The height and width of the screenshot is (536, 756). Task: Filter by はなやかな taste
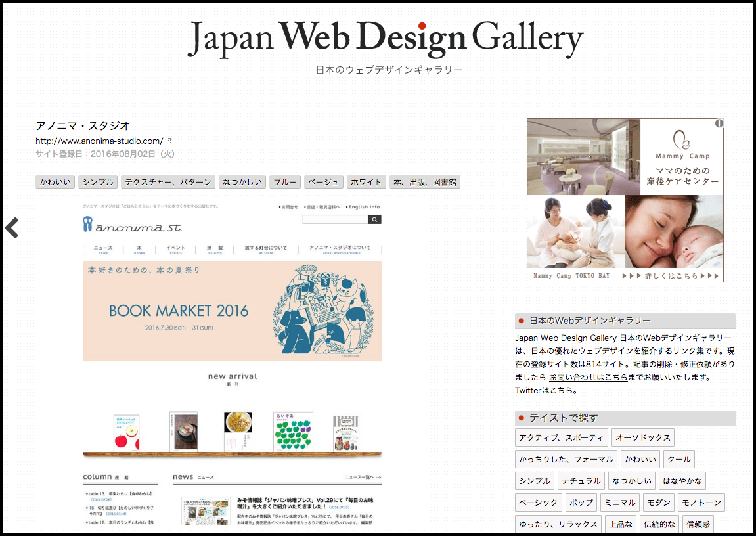(682, 481)
